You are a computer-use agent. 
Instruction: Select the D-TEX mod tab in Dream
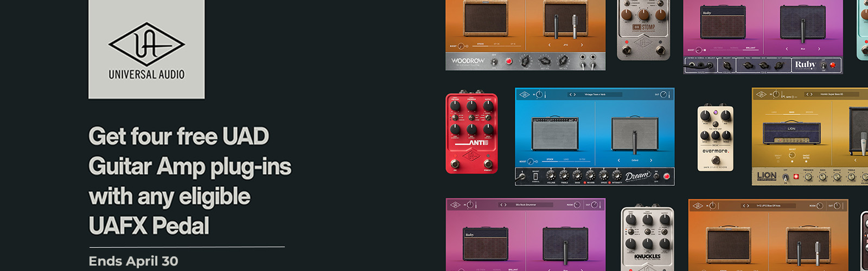click(582, 160)
